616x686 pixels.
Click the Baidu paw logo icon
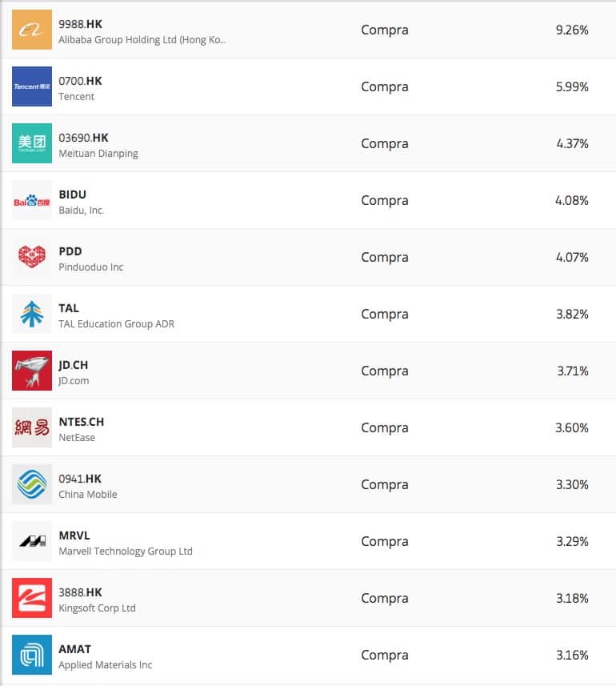click(32, 200)
